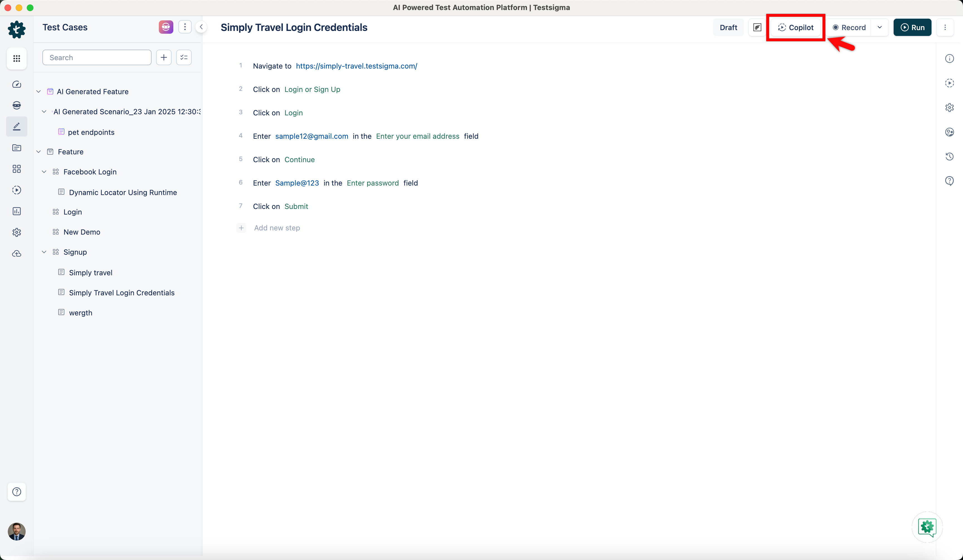
Task: Run the Simply Travel Login Credentials test
Action: pos(913,27)
